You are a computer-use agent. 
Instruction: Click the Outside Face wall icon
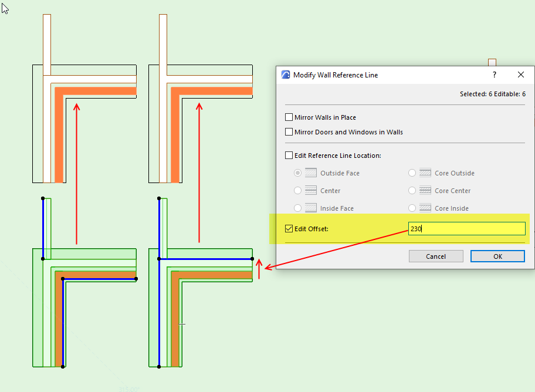pos(310,173)
